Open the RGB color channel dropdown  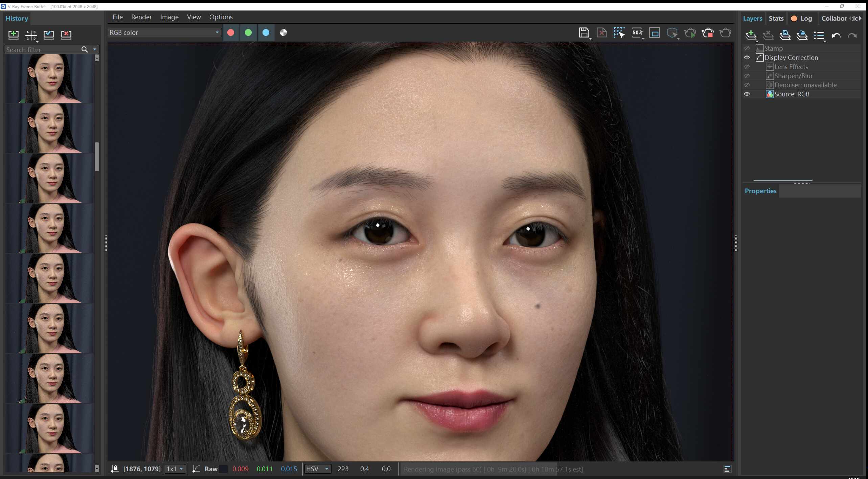click(164, 32)
